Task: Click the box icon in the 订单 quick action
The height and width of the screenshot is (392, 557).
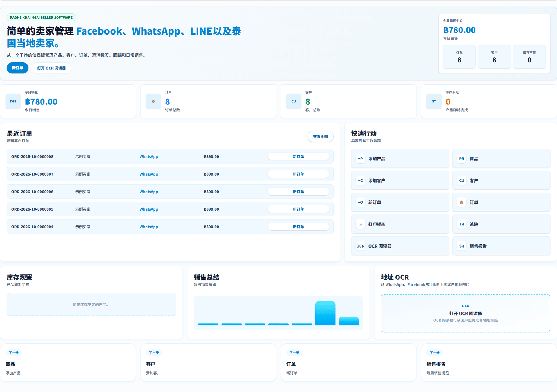Action: coord(462,202)
